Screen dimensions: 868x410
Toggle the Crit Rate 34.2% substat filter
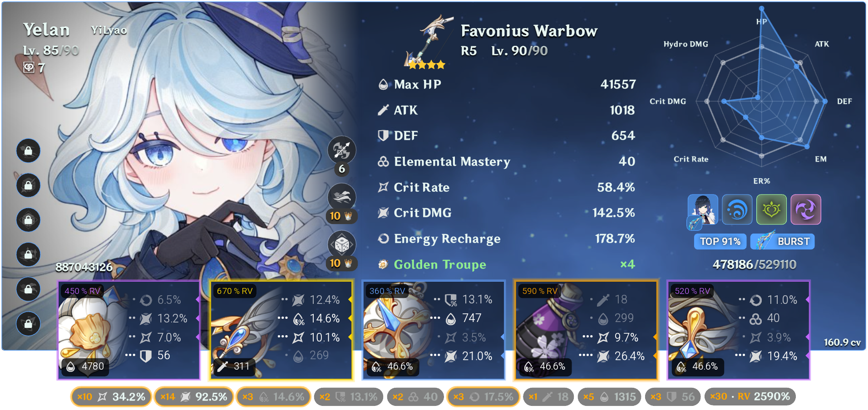111,397
